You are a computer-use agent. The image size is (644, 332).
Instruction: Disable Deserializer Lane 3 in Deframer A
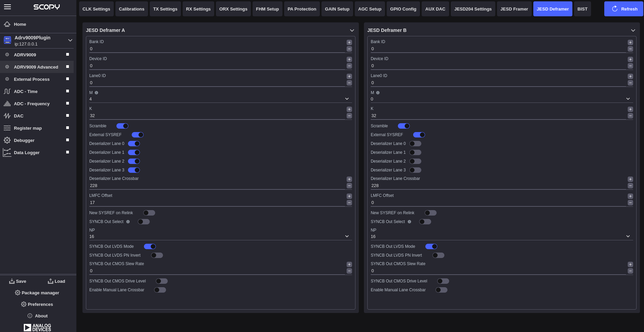pyautogui.click(x=134, y=170)
